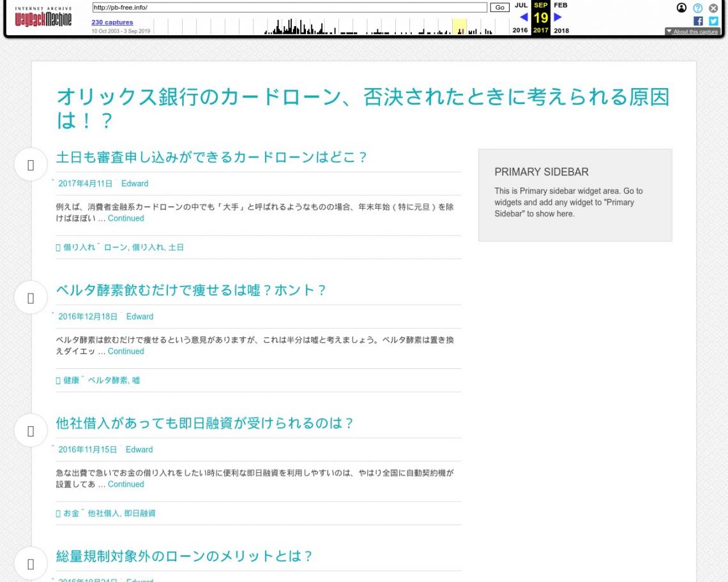Click Continued in the ベルタ酵素 excerpt

point(126,352)
